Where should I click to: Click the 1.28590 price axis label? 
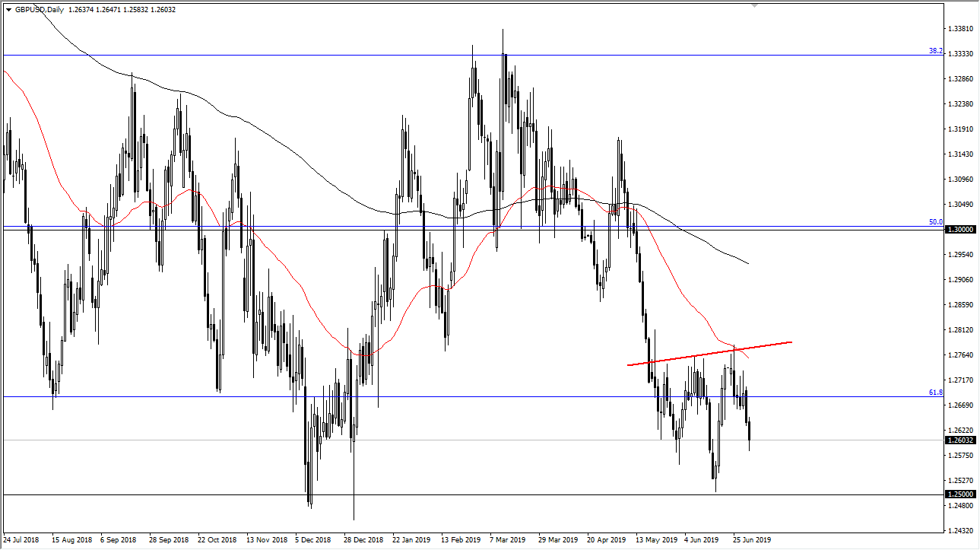coord(961,305)
